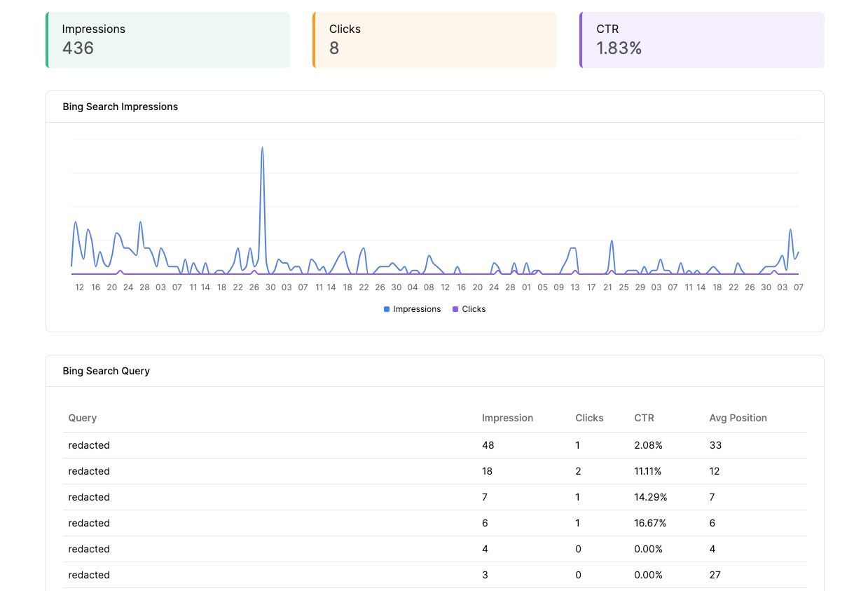Sort by the Query column header
868x591 pixels.
pyautogui.click(x=83, y=418)
